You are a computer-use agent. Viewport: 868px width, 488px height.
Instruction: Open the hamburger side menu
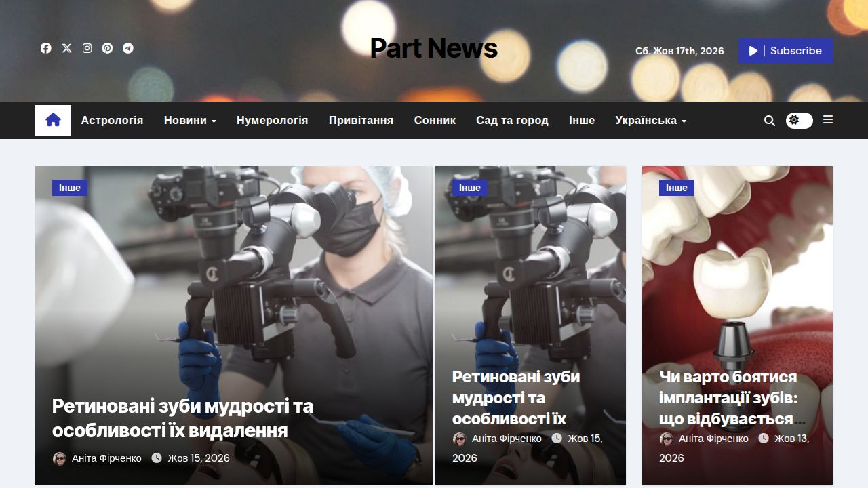[x=828, y=119]
